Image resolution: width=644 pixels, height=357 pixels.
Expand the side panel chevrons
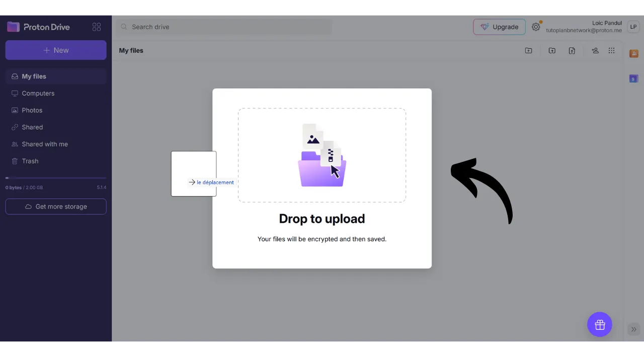[x=634, y=329]
